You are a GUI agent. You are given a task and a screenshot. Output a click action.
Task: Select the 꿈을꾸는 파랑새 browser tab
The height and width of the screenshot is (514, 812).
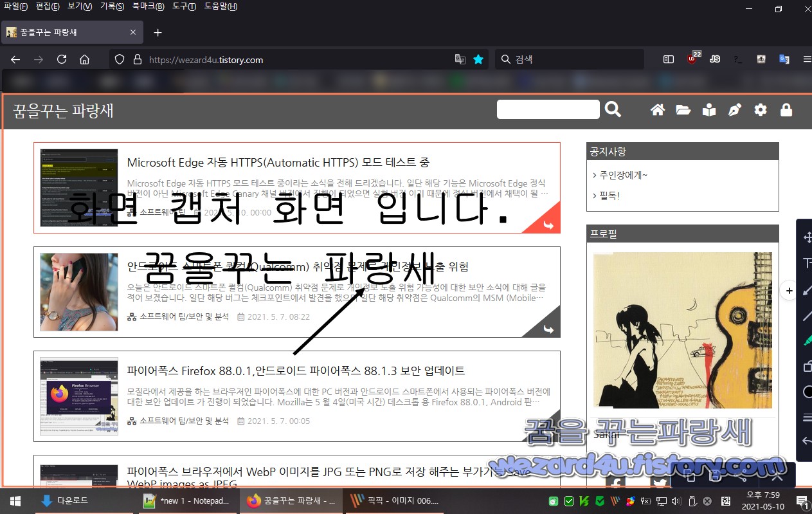pos(72,32)
